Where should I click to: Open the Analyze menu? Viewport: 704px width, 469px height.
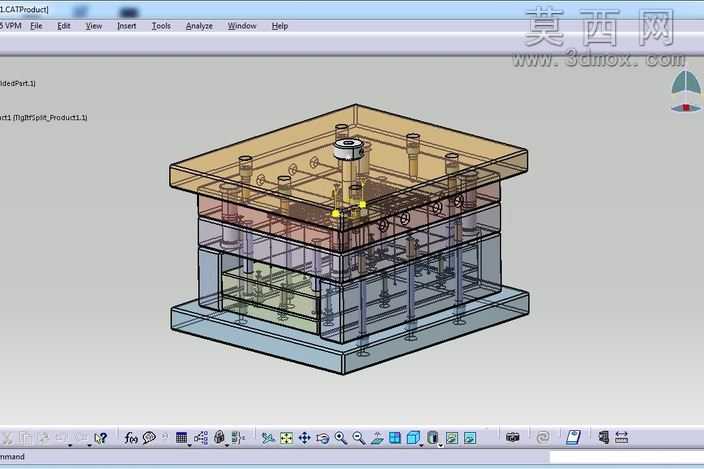click(199, 26)
